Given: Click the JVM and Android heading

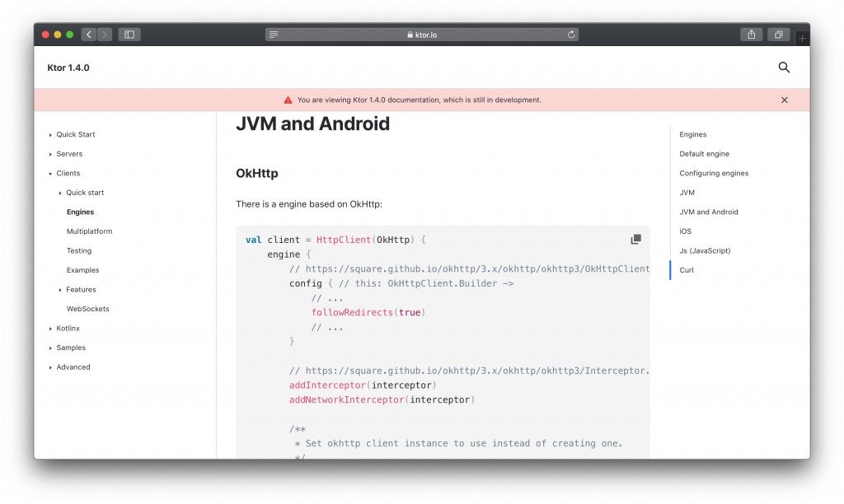Looking at the screenshot, I should pyautogui.click(x=312, y=124).
